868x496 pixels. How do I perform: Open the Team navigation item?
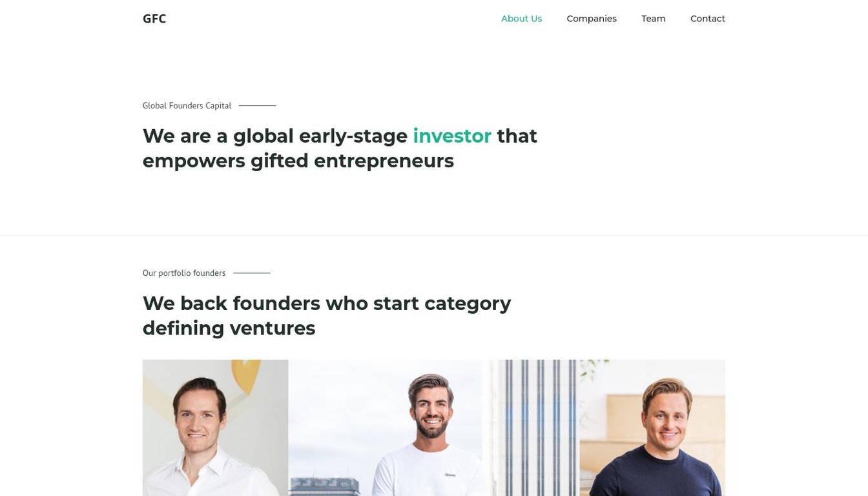click(x=653, y=19)
